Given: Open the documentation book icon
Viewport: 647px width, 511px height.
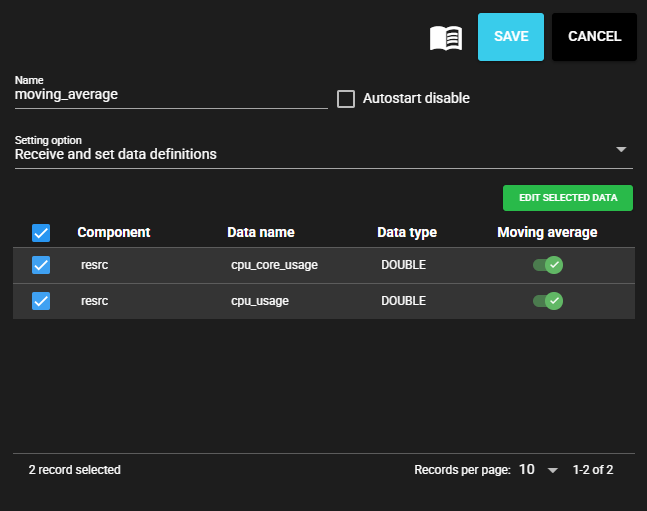Looking at the screenshot, I should 446,38.
